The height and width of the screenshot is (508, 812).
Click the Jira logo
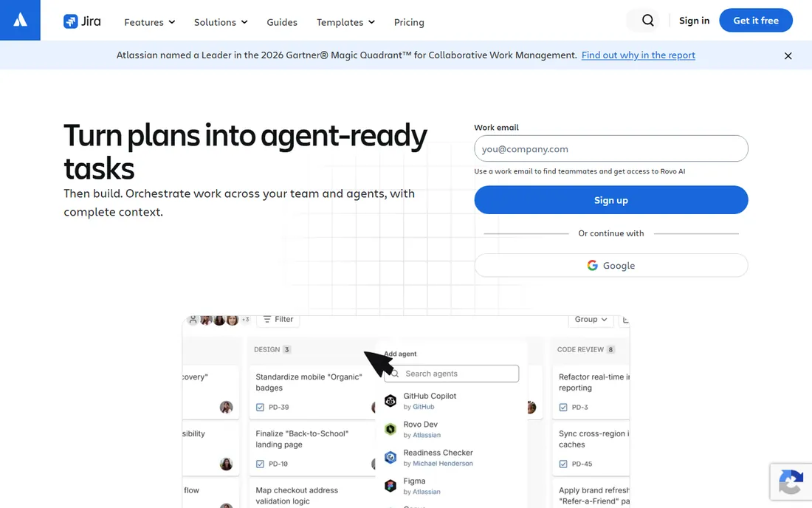82,21
